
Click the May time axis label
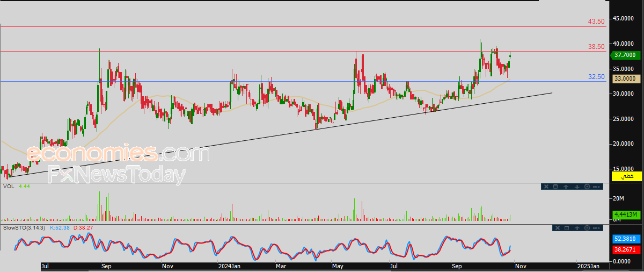click(x=338, y=266)
